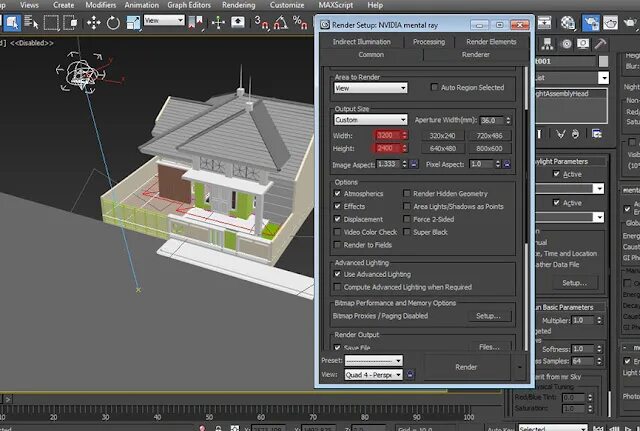640x431 pixels.
Task: Open the reference coordinate system View dropdown
Action: click(164, 20)
